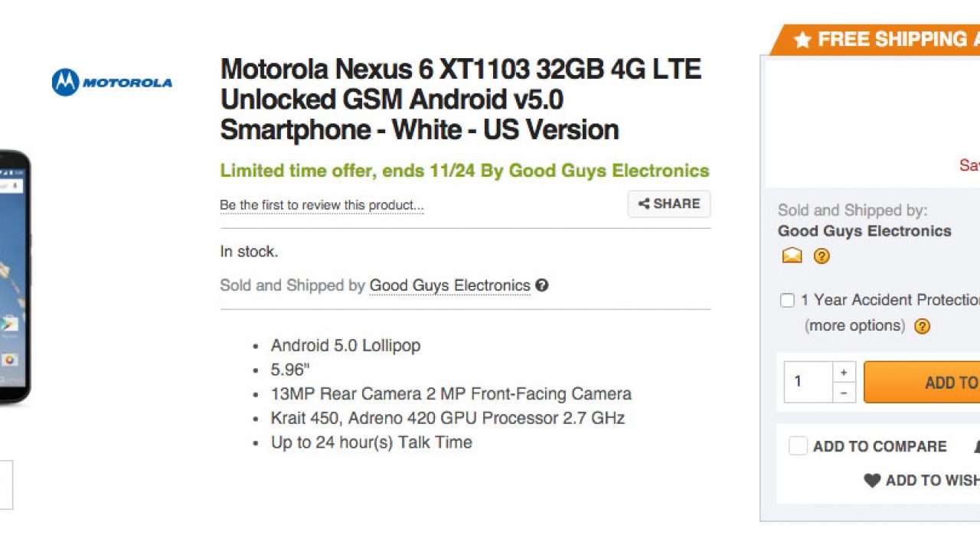
Task: Increase quantity with the plus button
Action: coord(843,372)
